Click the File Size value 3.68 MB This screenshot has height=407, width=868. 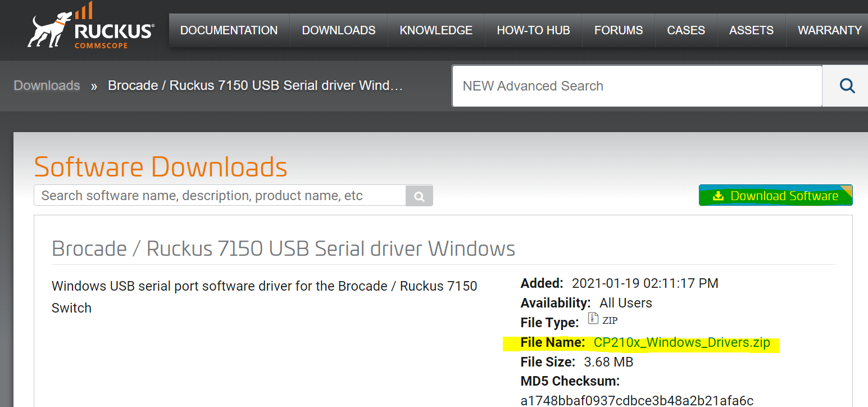coord(608,362)
